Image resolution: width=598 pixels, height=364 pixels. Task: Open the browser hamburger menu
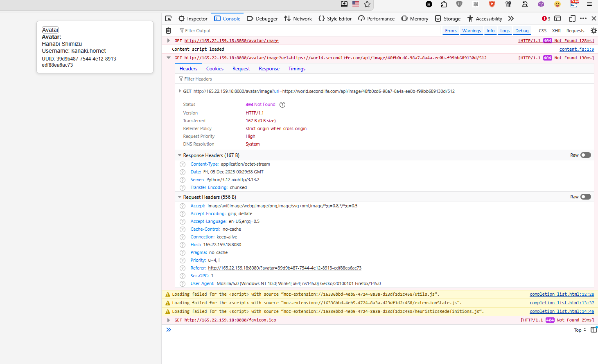point(589,4)
